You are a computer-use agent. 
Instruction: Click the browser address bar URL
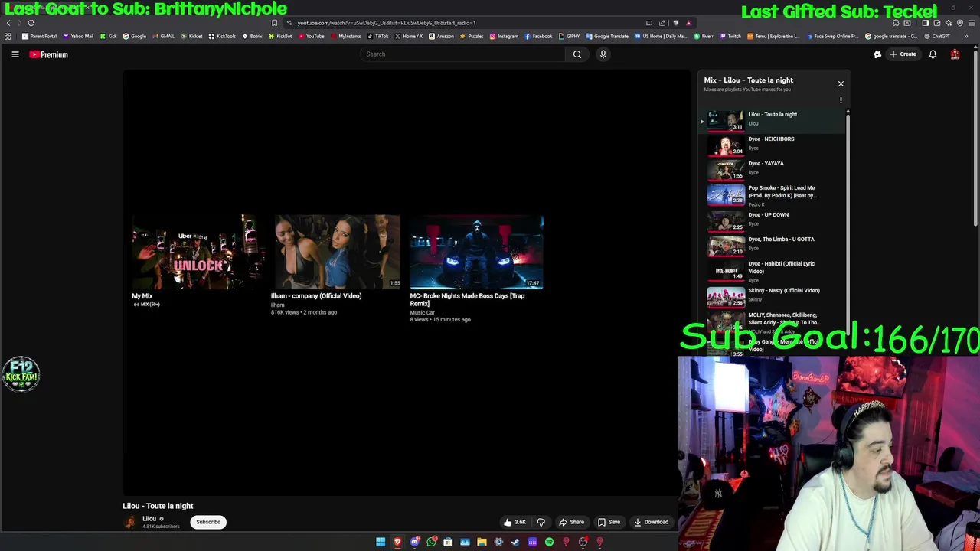[387, 23]
